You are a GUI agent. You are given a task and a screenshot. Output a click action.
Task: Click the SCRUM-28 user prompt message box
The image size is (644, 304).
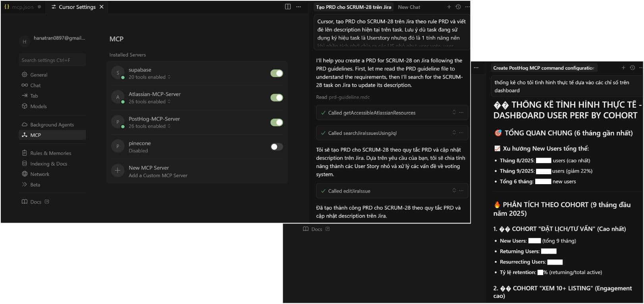pyautogui.click(x=391, y=33)
